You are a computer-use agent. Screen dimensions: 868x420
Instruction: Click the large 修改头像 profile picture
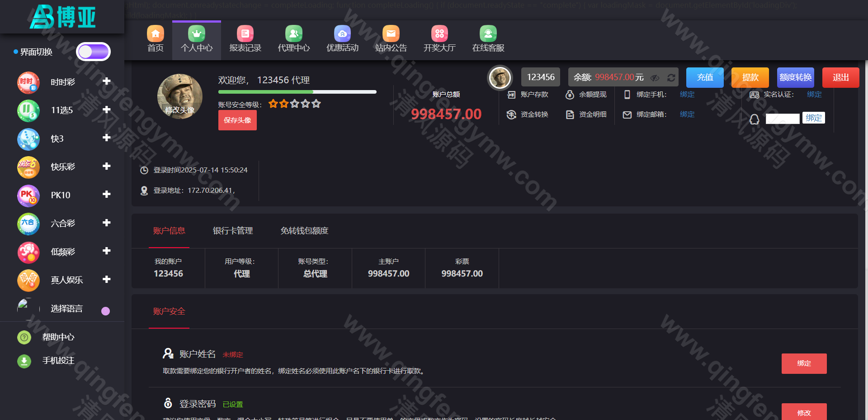pyautogui.click(x=180, y=96)
